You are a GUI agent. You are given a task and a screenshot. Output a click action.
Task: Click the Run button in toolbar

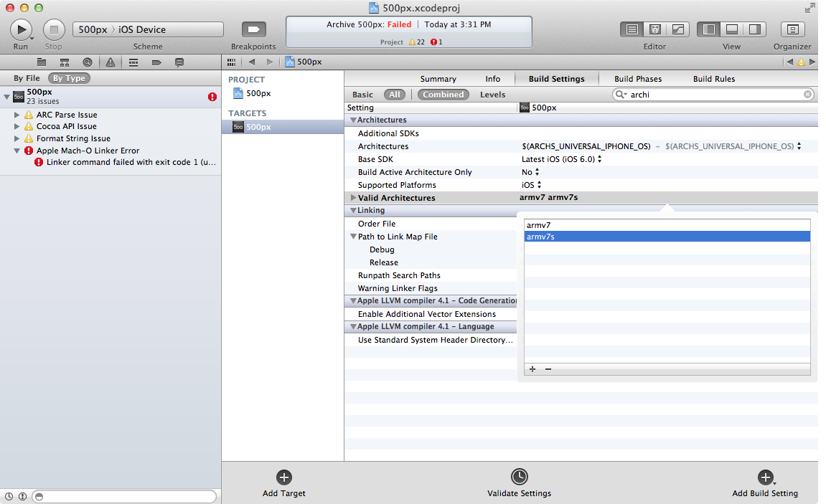(x=21, y=29)
